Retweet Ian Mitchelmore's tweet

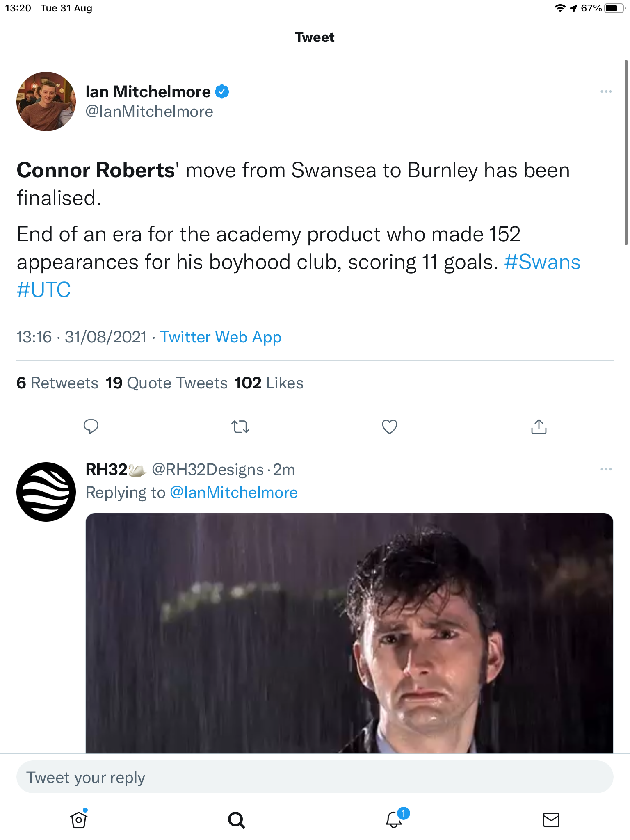[x=240, y=427]
